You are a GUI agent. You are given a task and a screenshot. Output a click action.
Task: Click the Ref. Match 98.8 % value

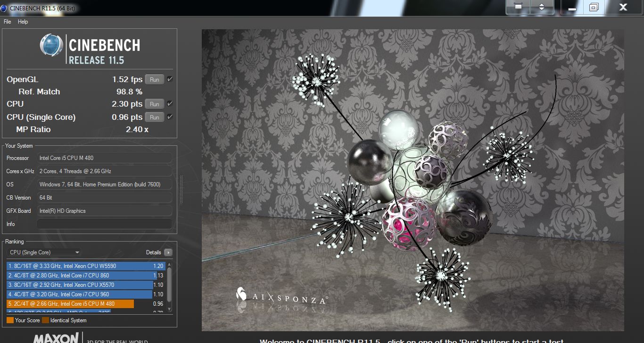pyautogui.click(x=130, y=92)
